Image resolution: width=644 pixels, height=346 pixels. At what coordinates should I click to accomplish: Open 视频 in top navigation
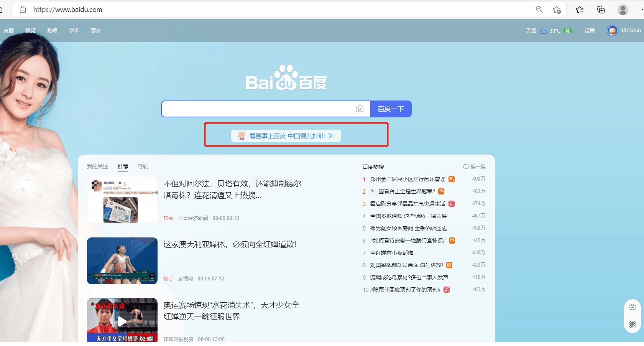click(31, 31)
